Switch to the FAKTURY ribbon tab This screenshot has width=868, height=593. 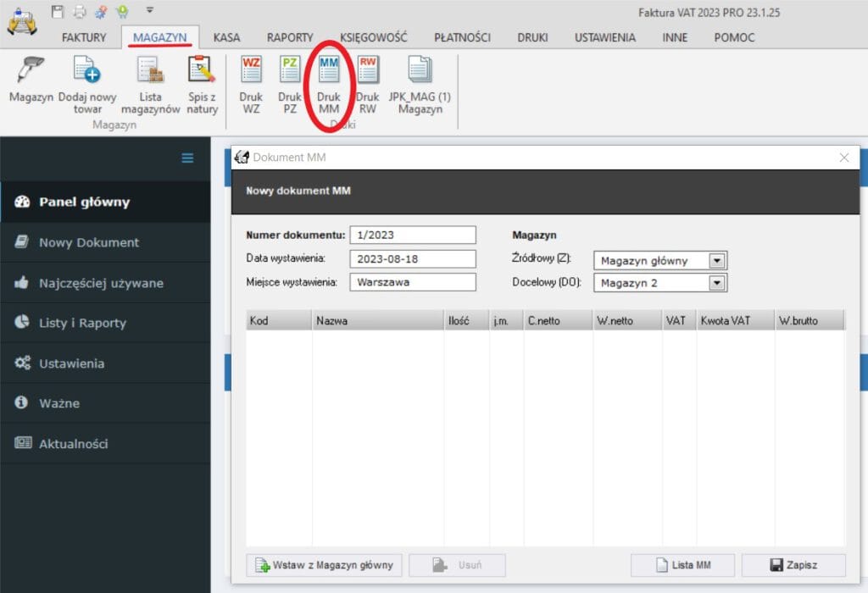click(x=84, y=37)
